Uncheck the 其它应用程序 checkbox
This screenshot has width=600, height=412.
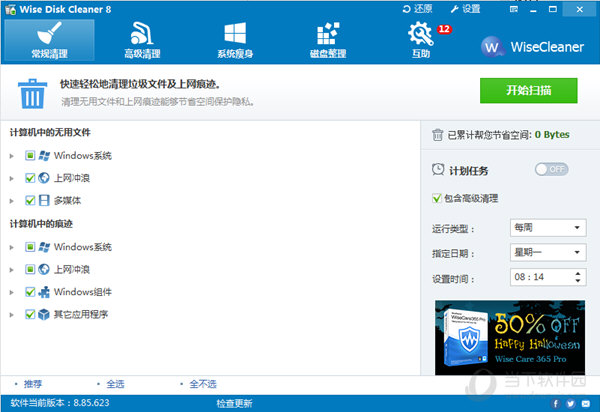click(x=30, y=314)
